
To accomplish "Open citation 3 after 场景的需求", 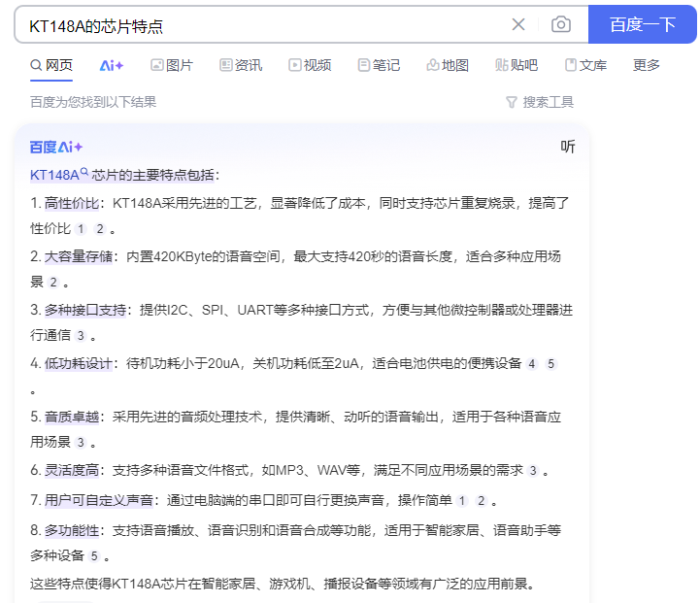I will [x=533, y=470].
